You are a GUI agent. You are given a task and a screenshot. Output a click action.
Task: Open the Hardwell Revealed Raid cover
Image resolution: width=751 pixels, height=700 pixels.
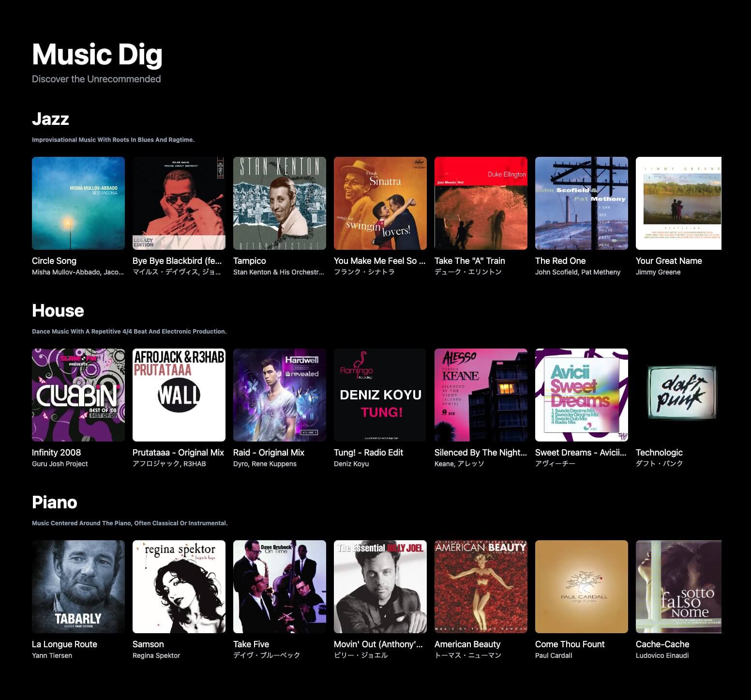[280, 395]
